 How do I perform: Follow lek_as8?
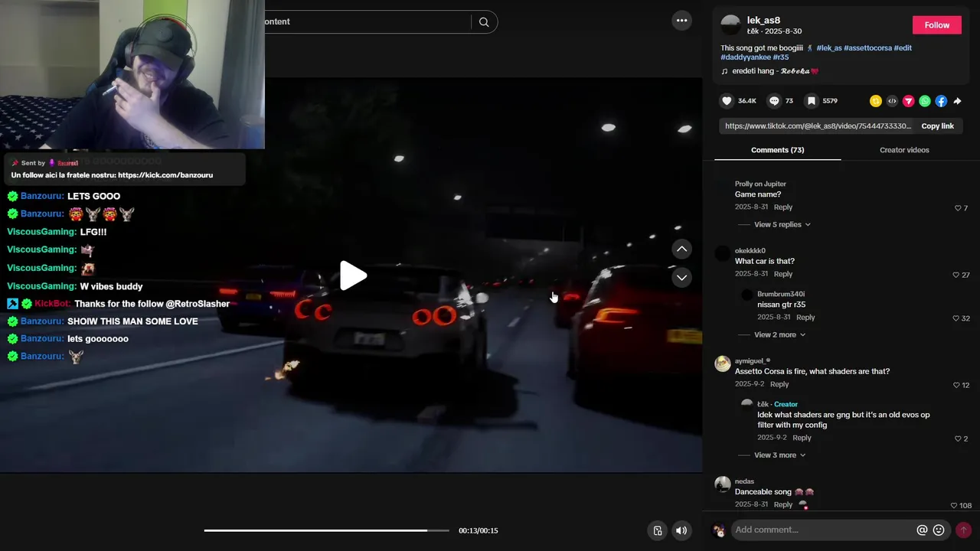[x=936, y=25]
